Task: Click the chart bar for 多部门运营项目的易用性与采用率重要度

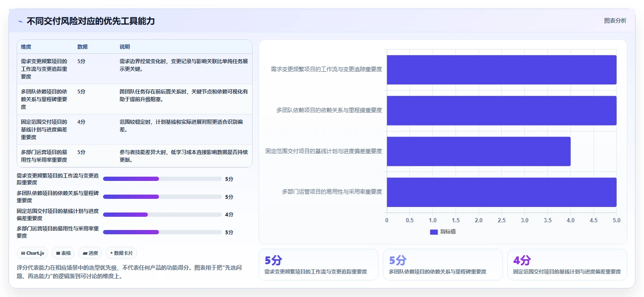Action: [x=502, y=192]
